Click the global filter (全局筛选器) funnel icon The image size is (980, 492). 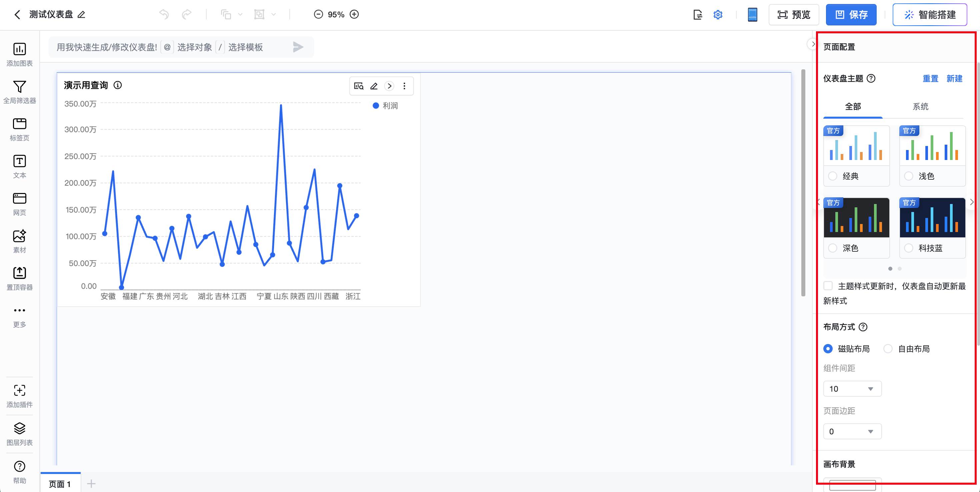point(19,87)
